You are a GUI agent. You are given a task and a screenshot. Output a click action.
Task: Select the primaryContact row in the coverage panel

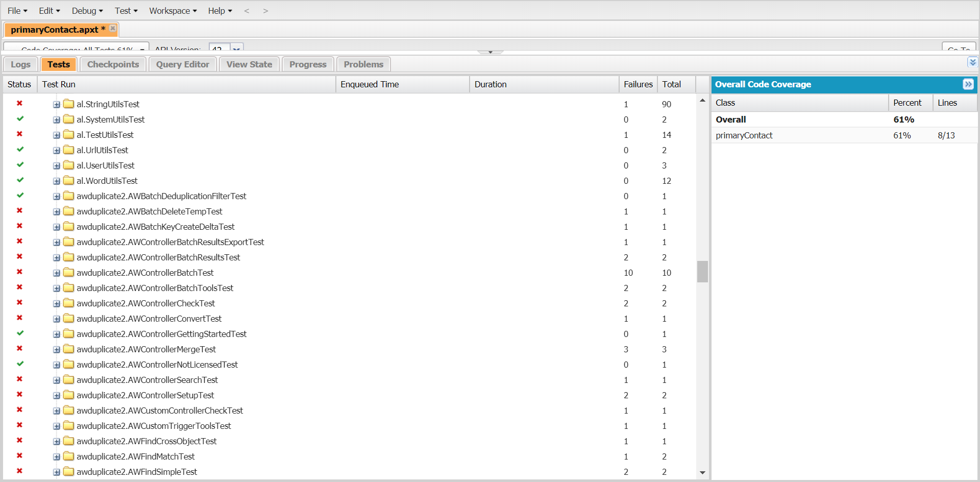(744, 135)
